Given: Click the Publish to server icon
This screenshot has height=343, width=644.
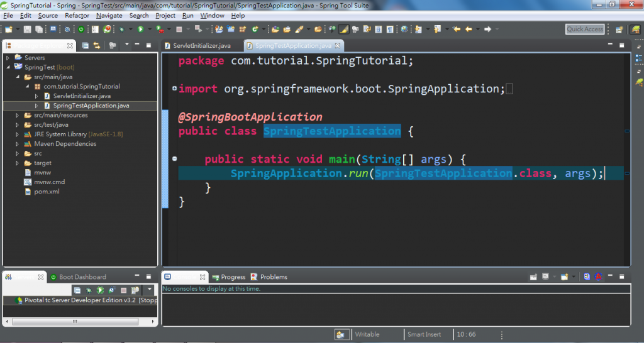Looking at the screenshot, I should pos(135,290).
